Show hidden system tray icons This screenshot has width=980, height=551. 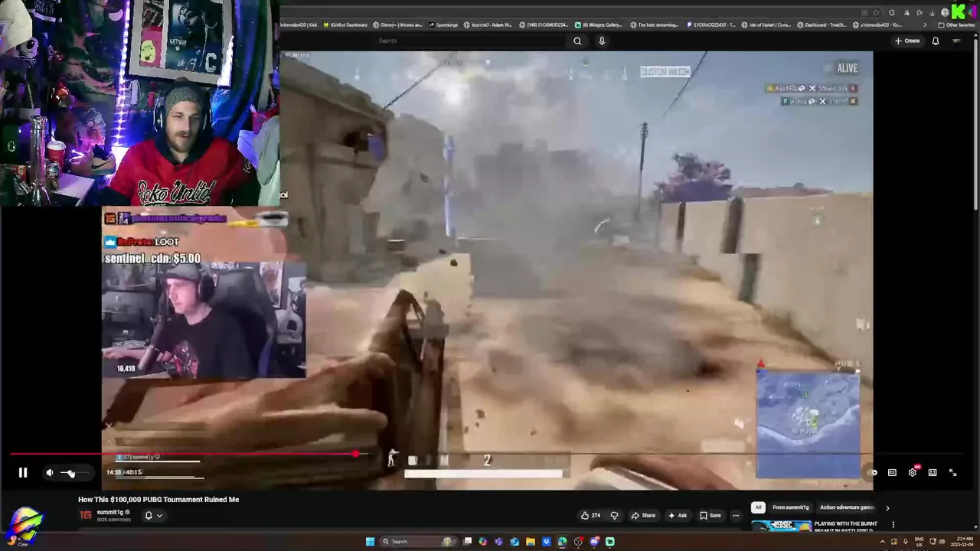click(x=884, y=541)
